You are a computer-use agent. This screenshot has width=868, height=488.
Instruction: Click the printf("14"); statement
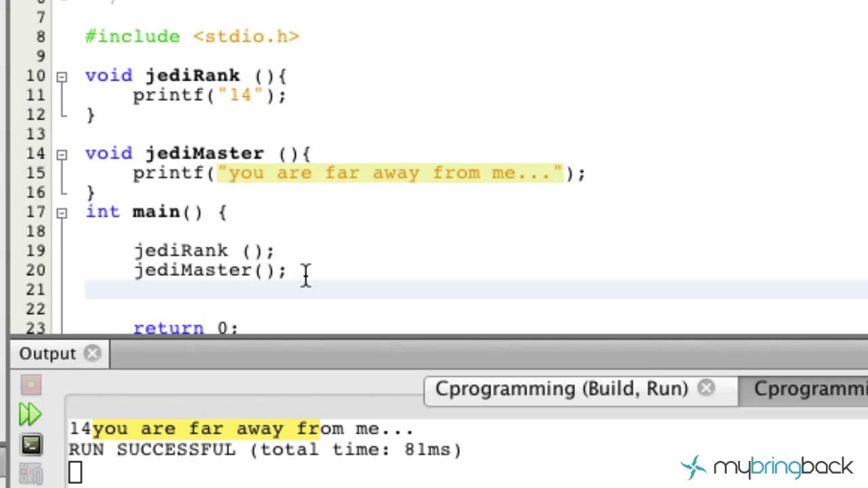pos(210,96)
